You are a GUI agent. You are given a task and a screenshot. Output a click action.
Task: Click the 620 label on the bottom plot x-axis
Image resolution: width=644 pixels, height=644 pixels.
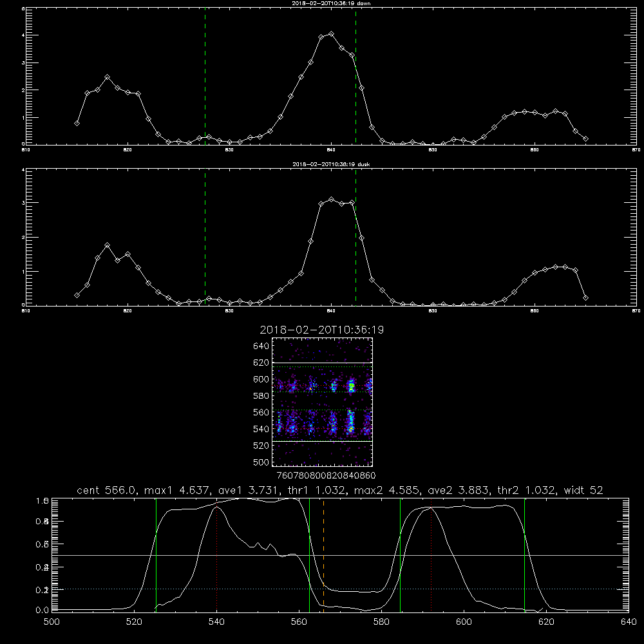546,622
